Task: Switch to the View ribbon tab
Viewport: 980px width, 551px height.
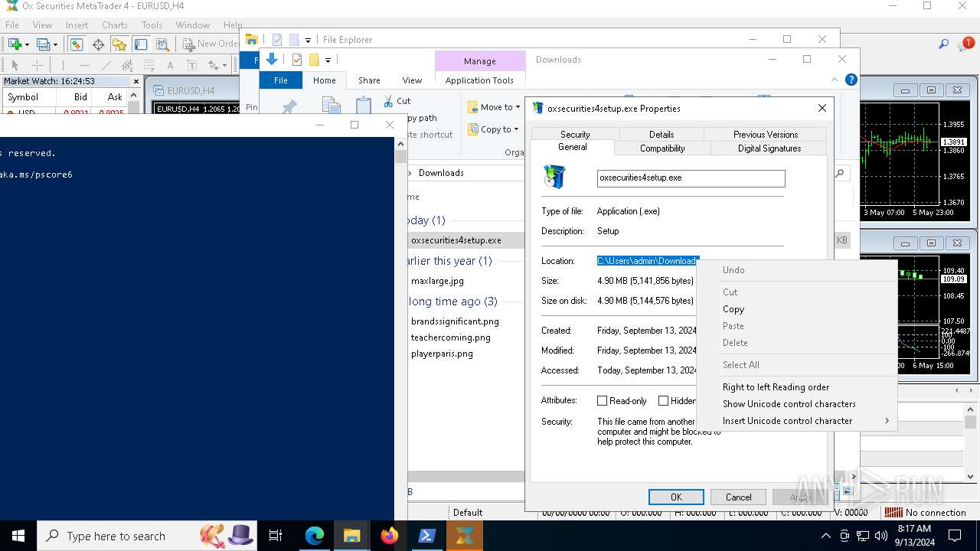Action: point(412,80)
